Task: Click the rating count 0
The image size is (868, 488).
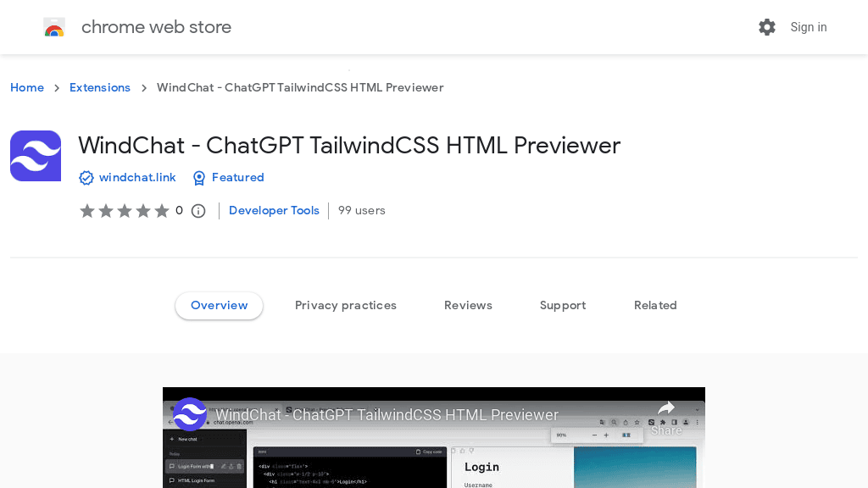Action: coord(180,210)
